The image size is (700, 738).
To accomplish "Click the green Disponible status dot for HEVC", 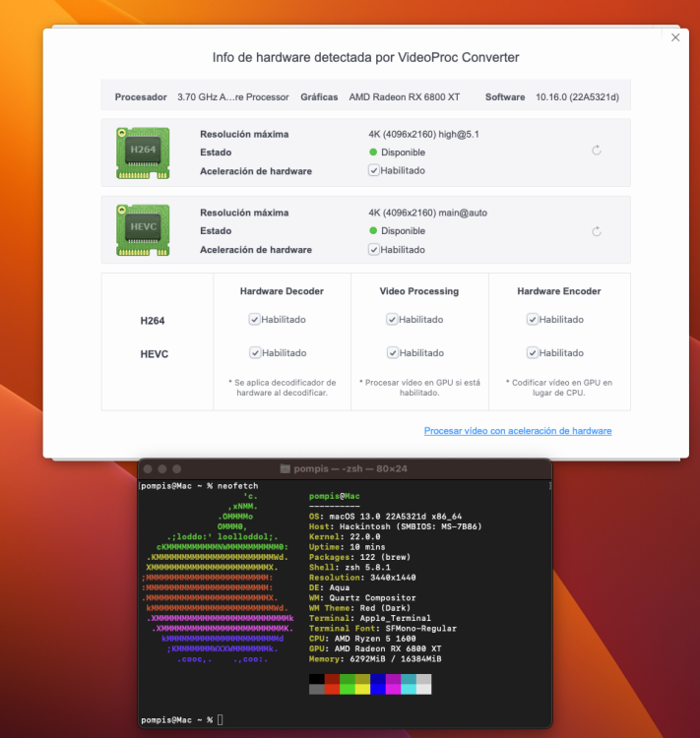I will (x=373, y=230).
